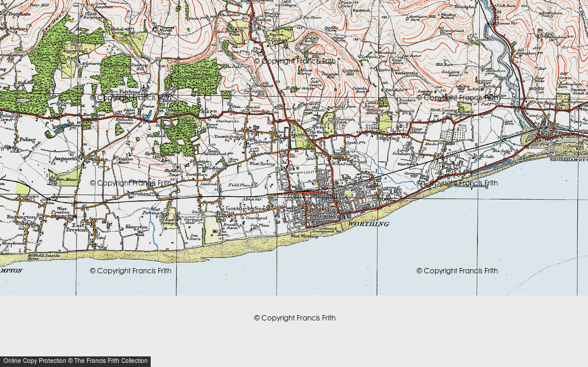Select the Kingston village label

[x=136, y=227]
